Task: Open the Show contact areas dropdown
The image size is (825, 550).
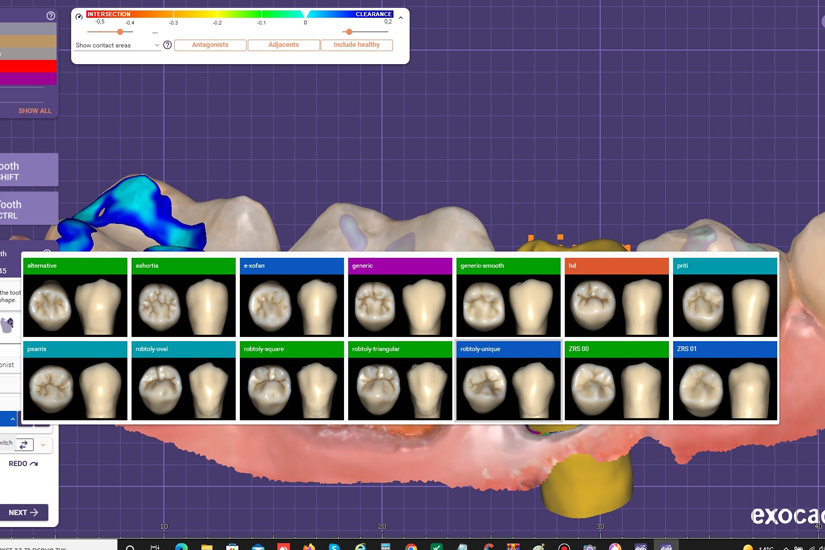Action: coord(117,45)
